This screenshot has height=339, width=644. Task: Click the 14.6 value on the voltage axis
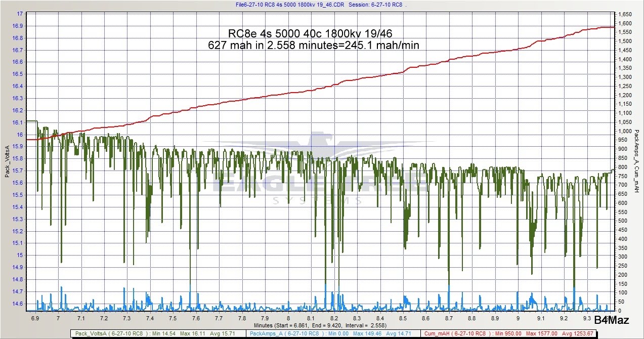(x=18, y=304)
